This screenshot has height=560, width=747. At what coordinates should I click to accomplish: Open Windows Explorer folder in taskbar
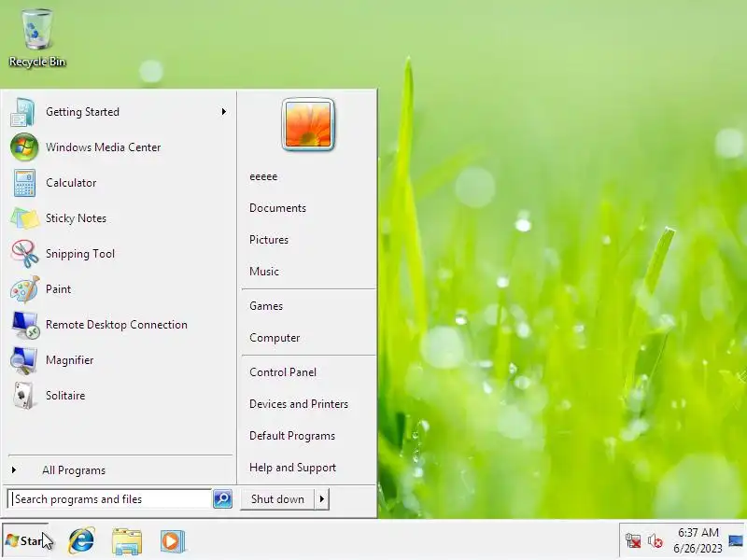click(127, 541)
